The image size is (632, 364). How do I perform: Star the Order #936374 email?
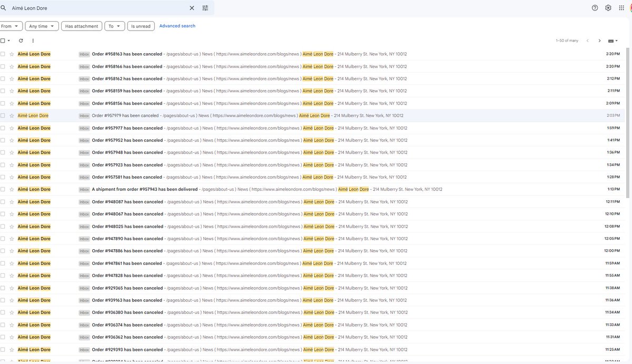(12, 325)
